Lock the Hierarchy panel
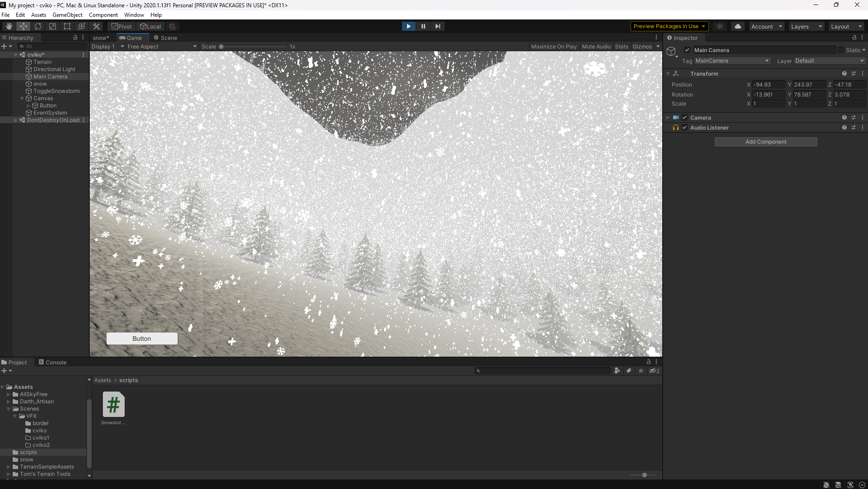Screen dimensions: 868x489 click(75, 38)
